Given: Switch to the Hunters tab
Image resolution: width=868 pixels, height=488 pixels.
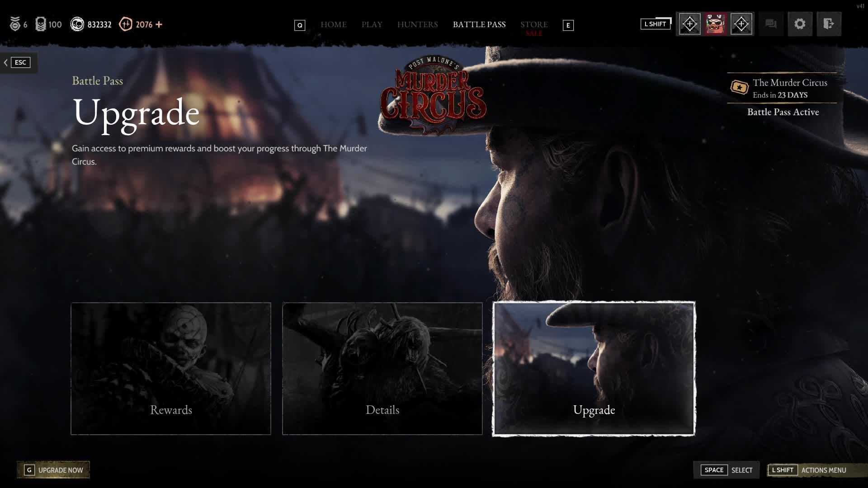Looking at the screenshot, I should 417,24.
